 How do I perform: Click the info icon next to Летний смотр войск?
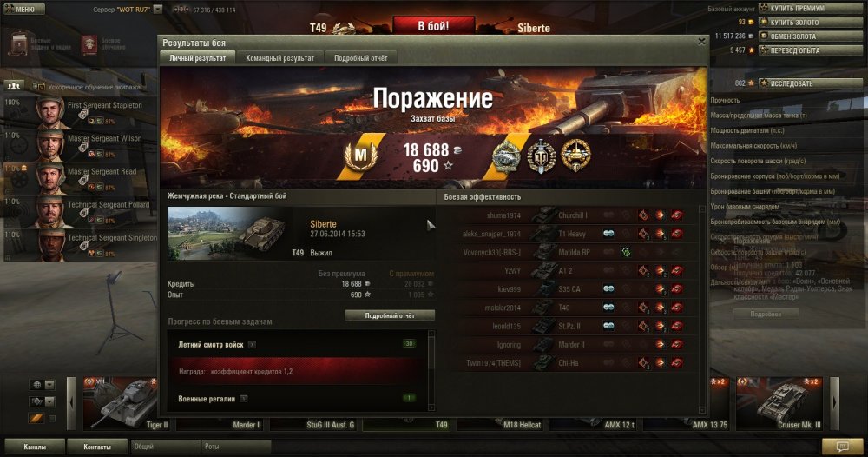pos(252,345)
